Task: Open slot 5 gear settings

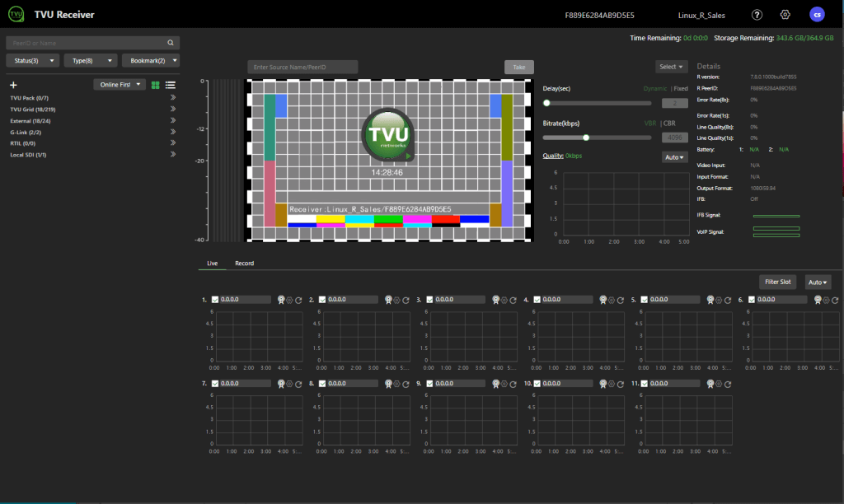Action: pos(719,300)
